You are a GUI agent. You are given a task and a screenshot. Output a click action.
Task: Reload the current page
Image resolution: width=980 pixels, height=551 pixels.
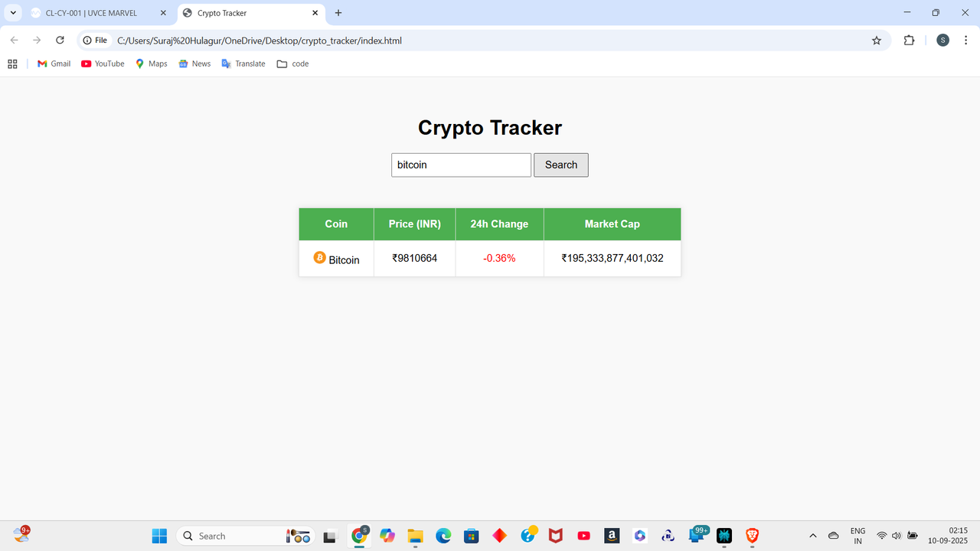[x=60, y=41]
